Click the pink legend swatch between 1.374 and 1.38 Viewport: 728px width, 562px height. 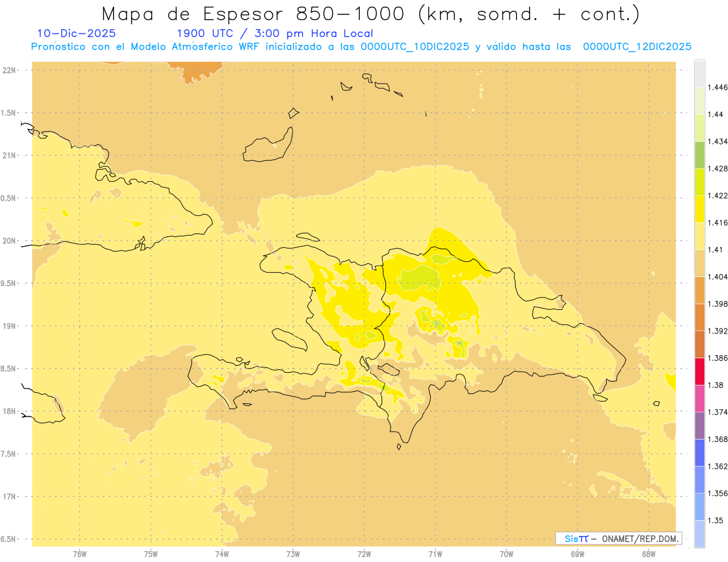pyautogui.click(x=700, y=398)
